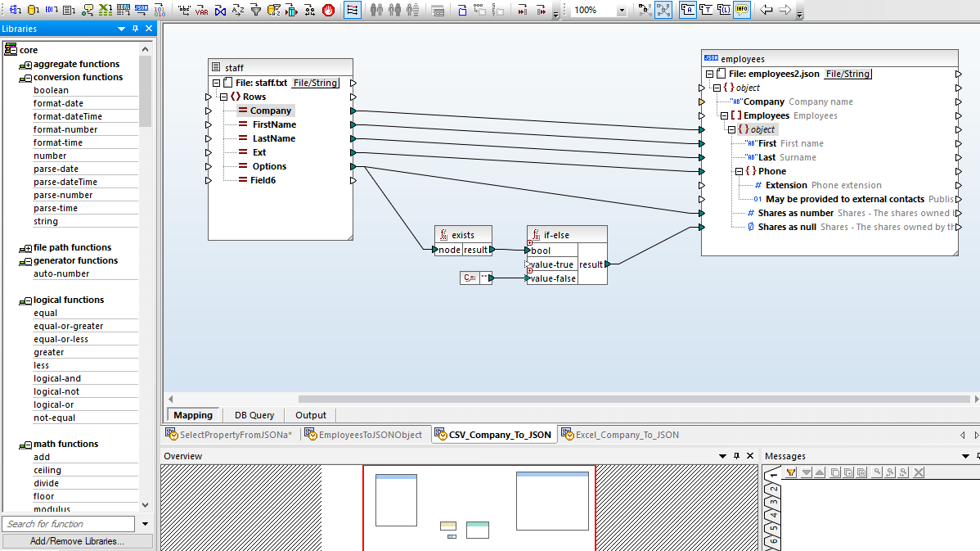980x551 pixels.
Task: Add a Variable with the VAR toolbar icon
Action: point(200,10)
